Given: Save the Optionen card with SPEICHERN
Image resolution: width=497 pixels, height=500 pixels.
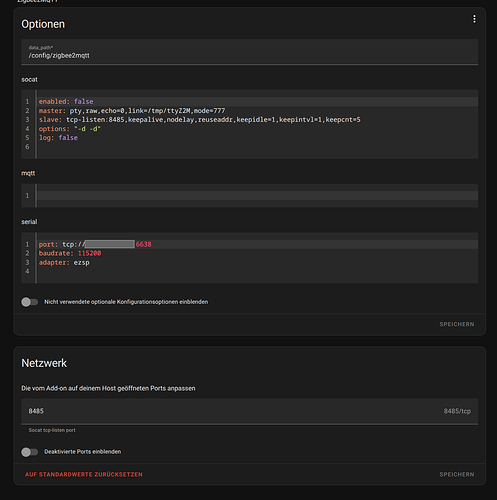Looking at the screenshot, I should tap(457, 324).
